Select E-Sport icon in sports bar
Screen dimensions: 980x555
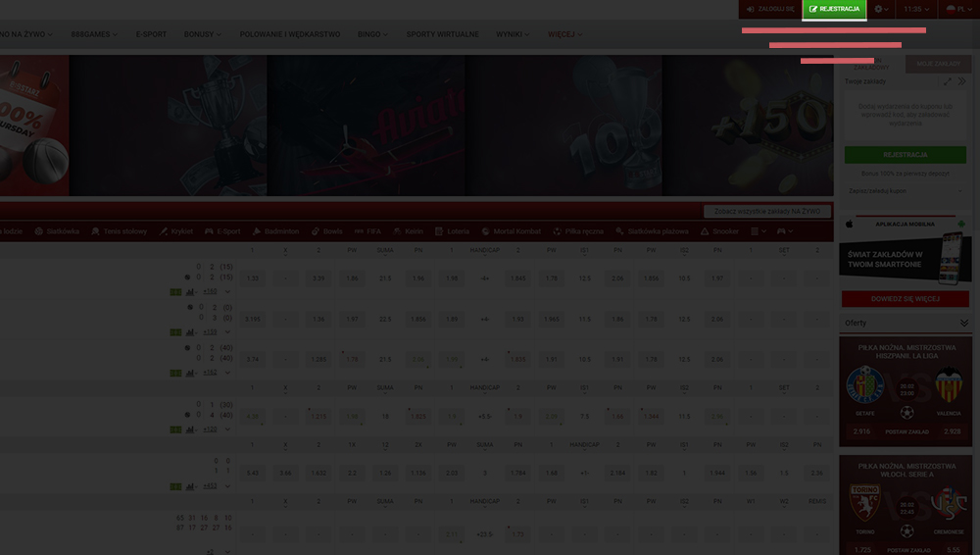coord(222,231)
